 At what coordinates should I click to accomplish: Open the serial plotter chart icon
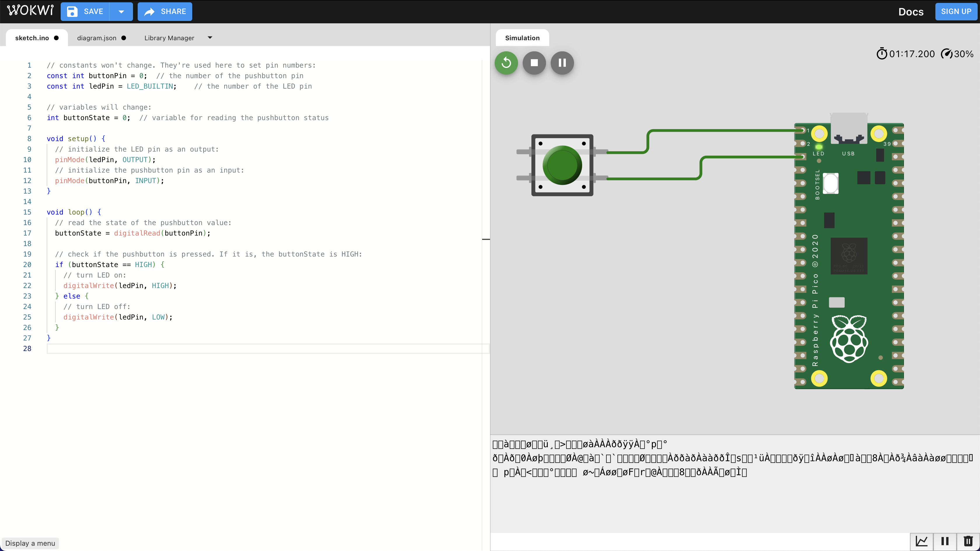921,541
